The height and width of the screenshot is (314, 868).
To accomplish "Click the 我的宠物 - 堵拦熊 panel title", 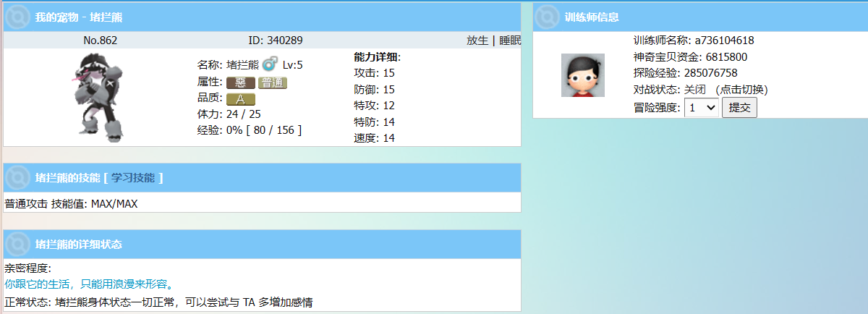I will pyautogui.click(x=80, y=17).
